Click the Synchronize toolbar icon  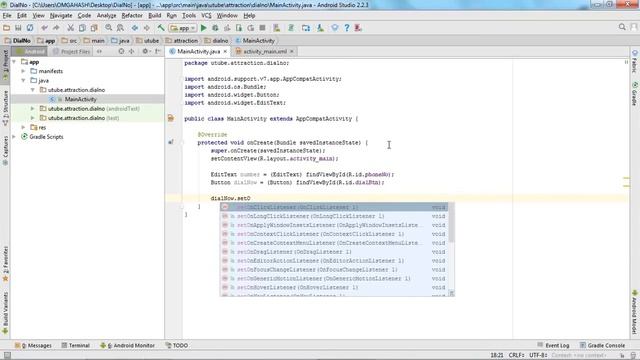pyautogui.click(x=30, y=28)
